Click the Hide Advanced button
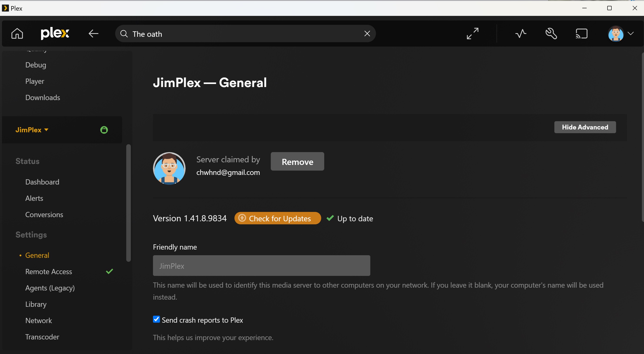 [585, 127]
